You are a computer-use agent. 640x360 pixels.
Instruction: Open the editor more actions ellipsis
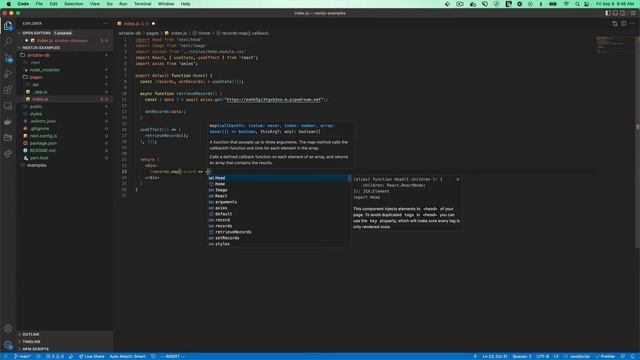point(632,24)
